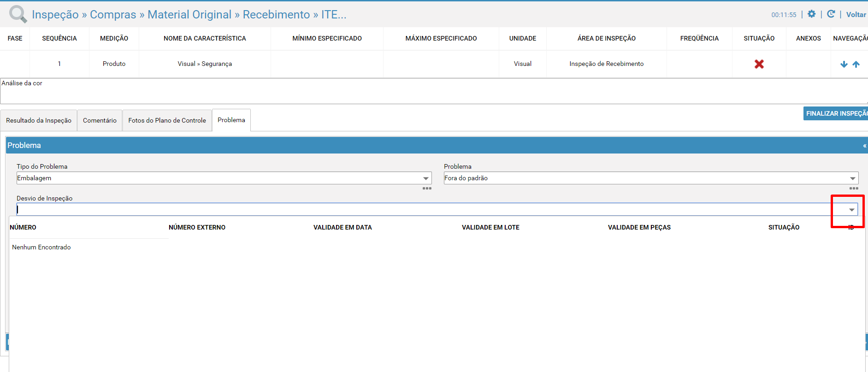Click the FREQÜÊNCIA column header
The height and width of the screenshot is (372, 868).
coord(699,38)
